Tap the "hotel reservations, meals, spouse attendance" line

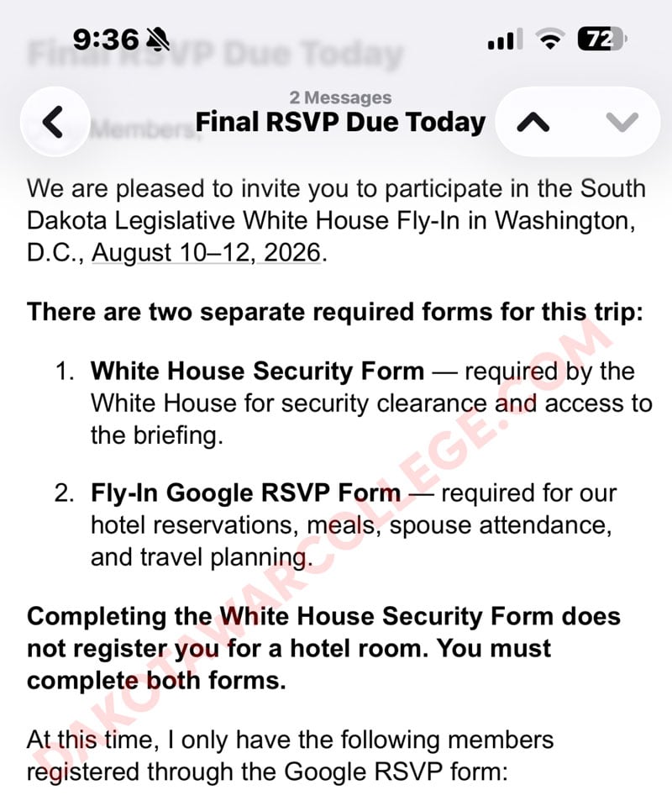(351, 525)
